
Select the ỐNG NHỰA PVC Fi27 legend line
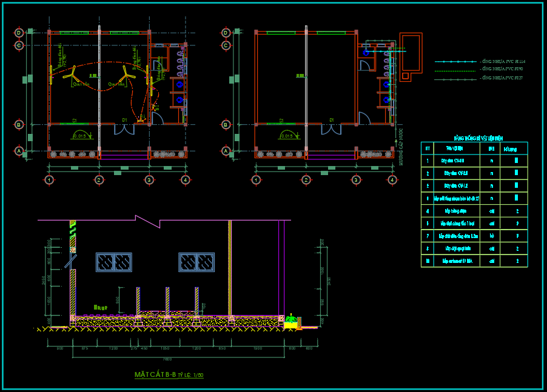(x=456, y=79)
